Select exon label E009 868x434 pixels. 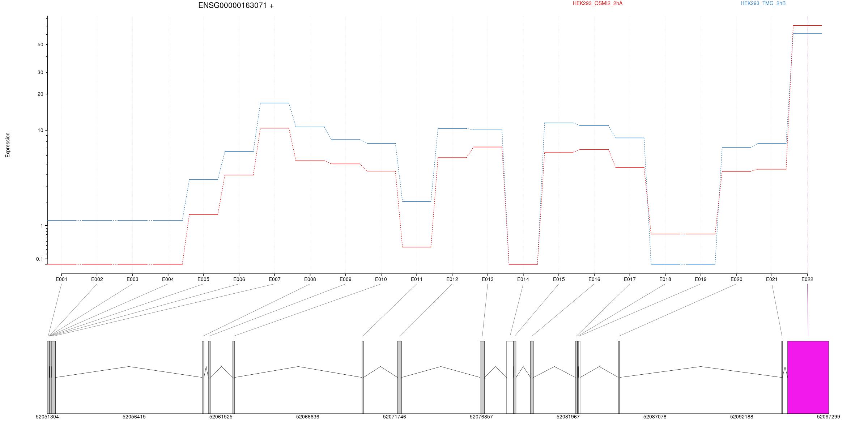345,279
